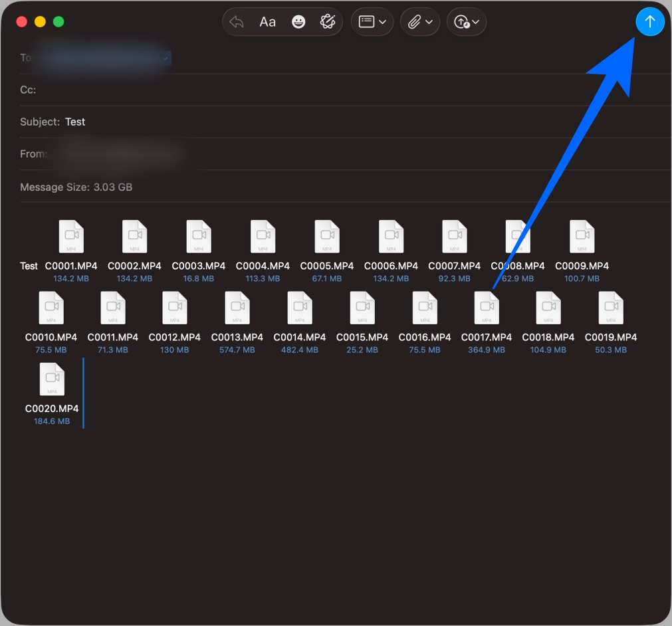The image size is (672, 626).
Task: Open the emoji picker
Action: 298,21
